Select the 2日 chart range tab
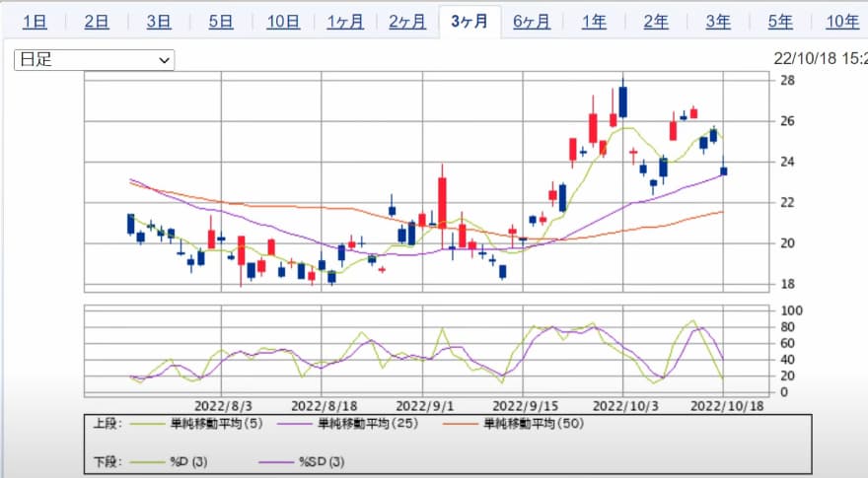 click(x=97, y=22)
